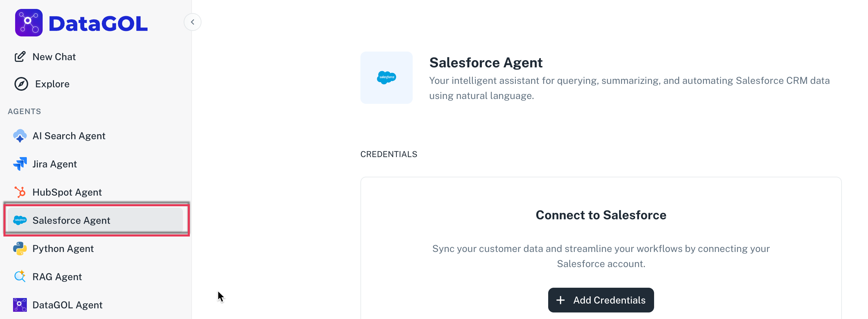Click the 'Sync your customer data' description text
The width and height of the screenshot is (868, 319).
(601, 256)
